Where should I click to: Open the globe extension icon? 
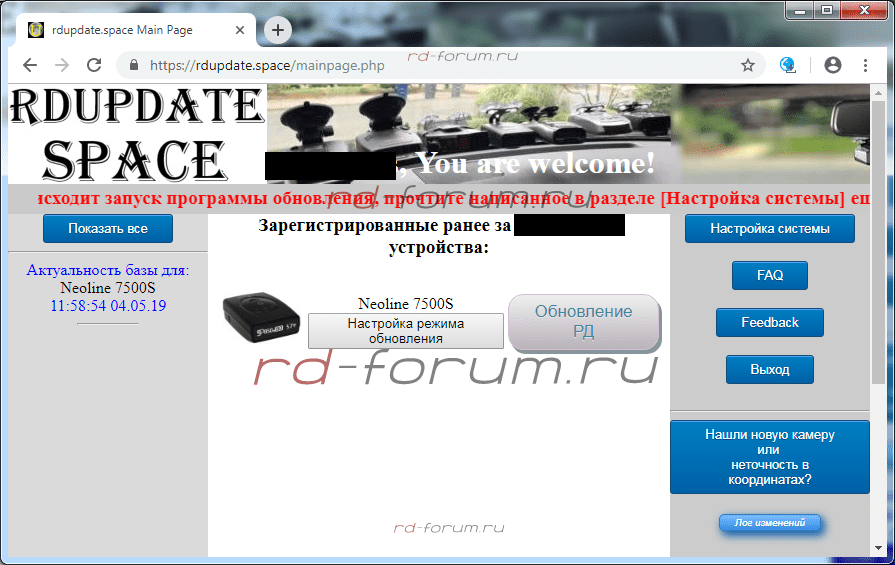coord(788,65)
